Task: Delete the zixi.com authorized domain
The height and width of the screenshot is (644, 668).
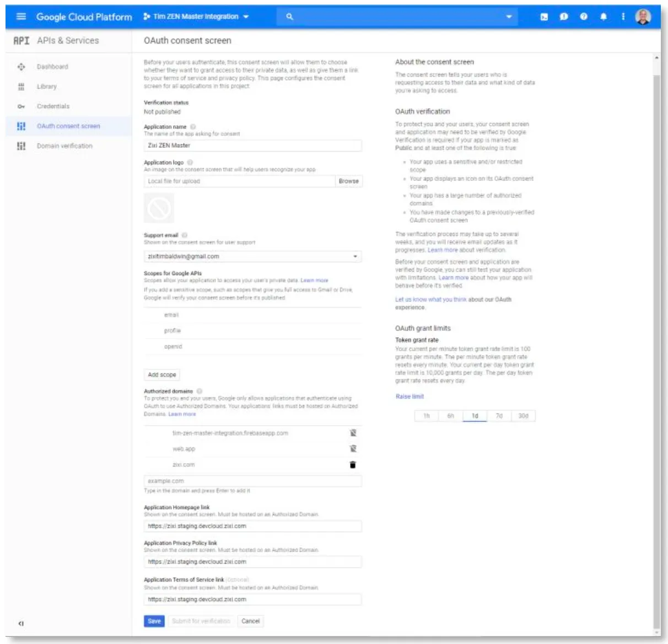Action: (x=353, y=465)
